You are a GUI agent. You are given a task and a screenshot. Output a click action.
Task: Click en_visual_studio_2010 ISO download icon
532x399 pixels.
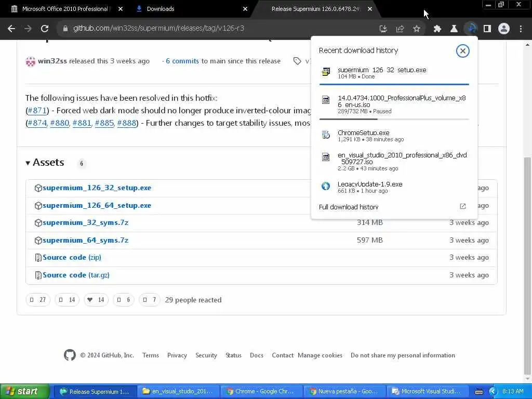point(326,157)
